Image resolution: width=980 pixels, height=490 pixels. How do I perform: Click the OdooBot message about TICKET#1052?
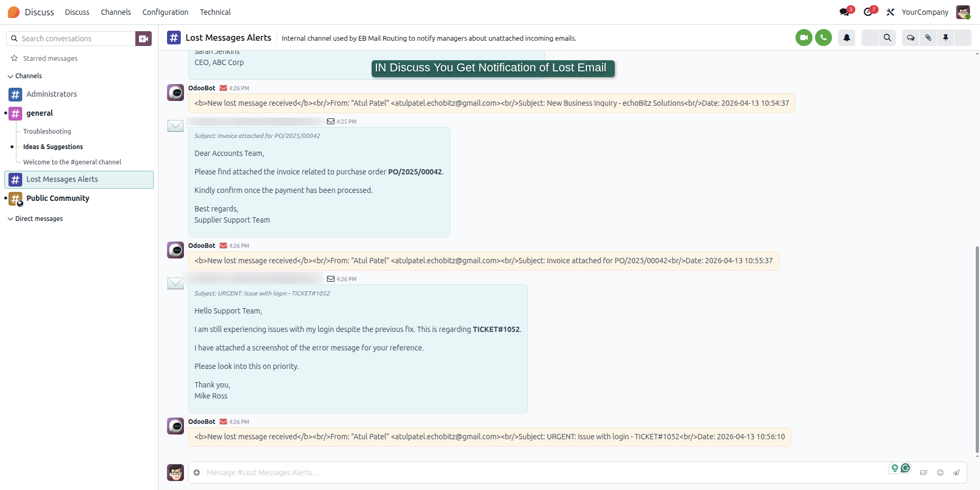pos(489,437)
